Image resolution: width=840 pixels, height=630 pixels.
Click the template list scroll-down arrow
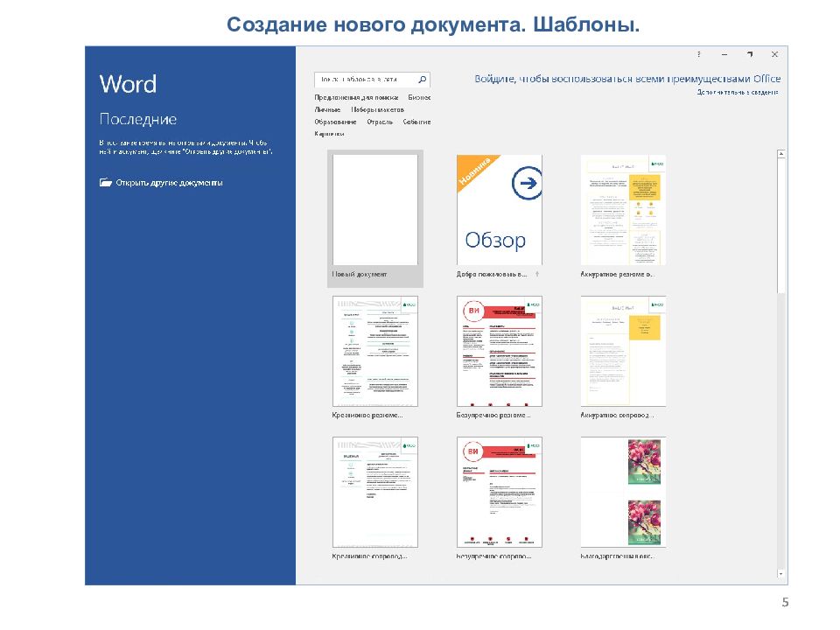(781, 574)
